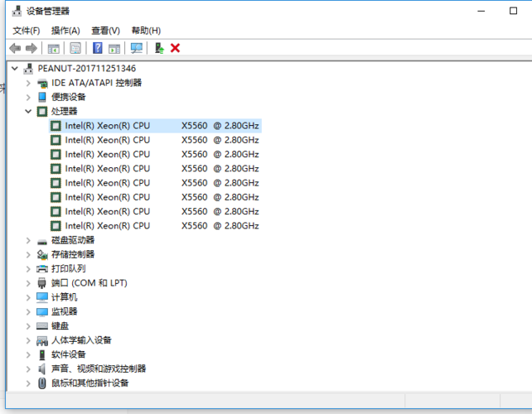
Task: Open the 帮助(H) menu
Action: pyautogui.click(x=146, y=31)
